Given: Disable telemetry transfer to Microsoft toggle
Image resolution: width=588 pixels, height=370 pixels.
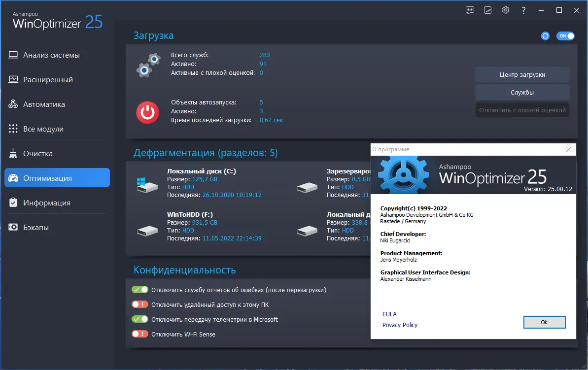Looking at the screenshot, I should pyautogui.click(x=140, y=319).
